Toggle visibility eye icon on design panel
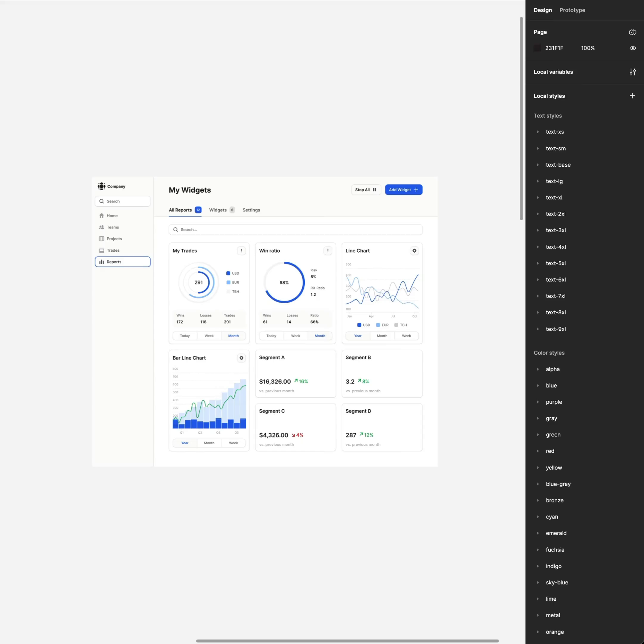 (633, 48)
